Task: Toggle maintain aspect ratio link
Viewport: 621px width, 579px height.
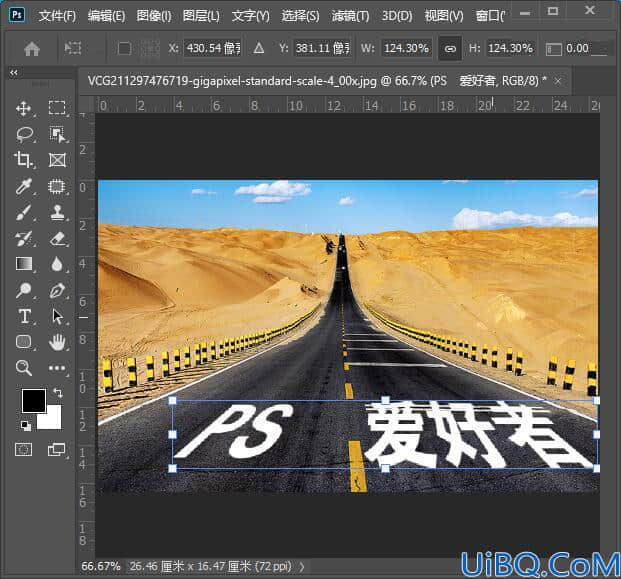Action: click(x=450, y=49)
